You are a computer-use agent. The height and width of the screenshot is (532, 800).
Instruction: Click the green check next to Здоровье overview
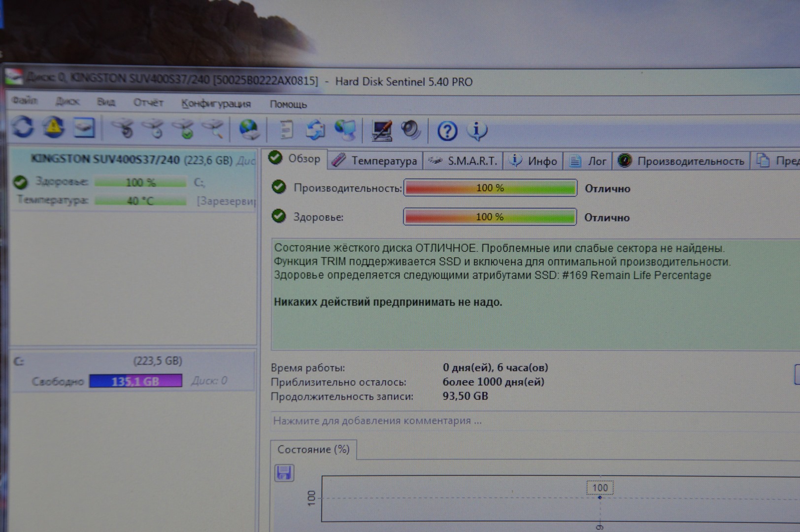(x=279, y=216)
